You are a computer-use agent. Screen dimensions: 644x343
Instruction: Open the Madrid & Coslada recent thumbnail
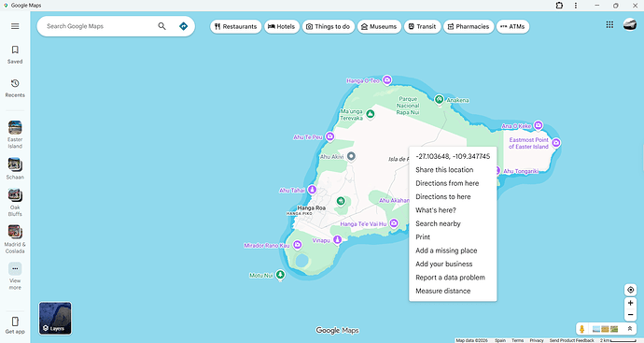tap(15, 232)
